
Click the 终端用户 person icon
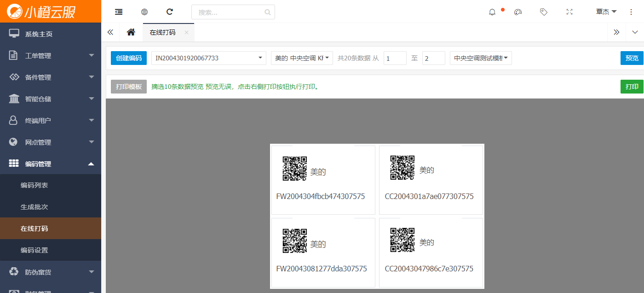click(x=14, y=120)
